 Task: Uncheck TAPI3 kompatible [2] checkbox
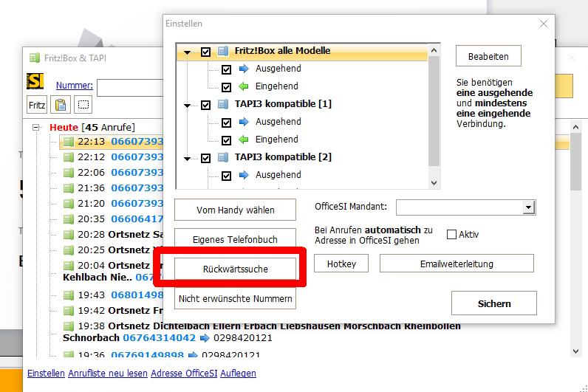point(205,158)
